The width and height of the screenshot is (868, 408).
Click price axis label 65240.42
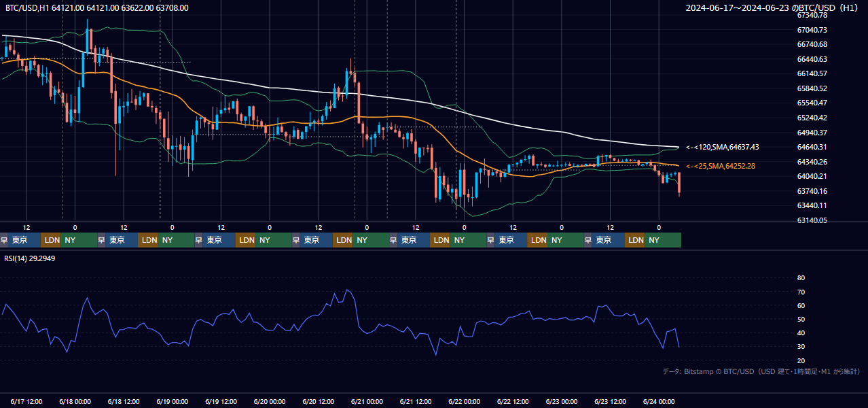pyautogui.click(x=812, y=118)
